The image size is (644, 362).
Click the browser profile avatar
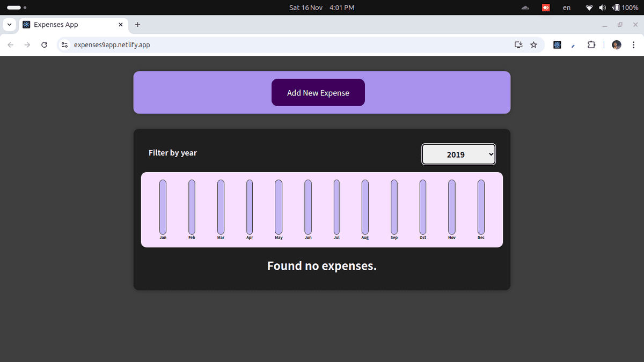click(616, 45)
